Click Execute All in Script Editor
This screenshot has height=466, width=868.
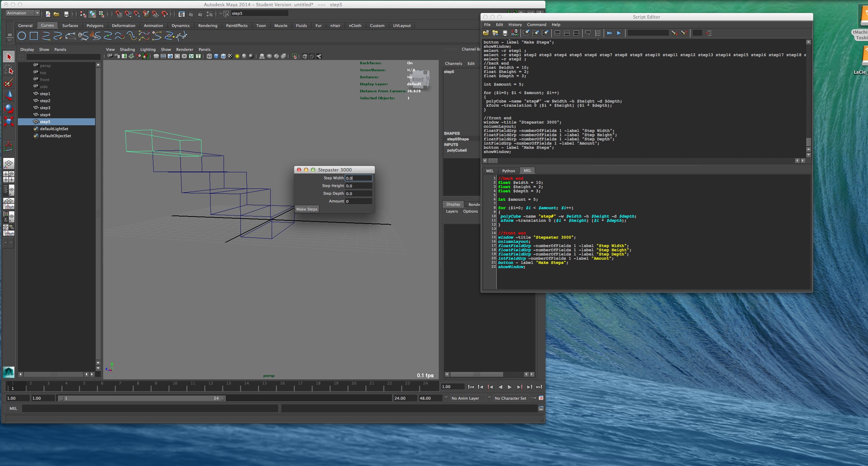pyautogui.click(x=609, y=33)
